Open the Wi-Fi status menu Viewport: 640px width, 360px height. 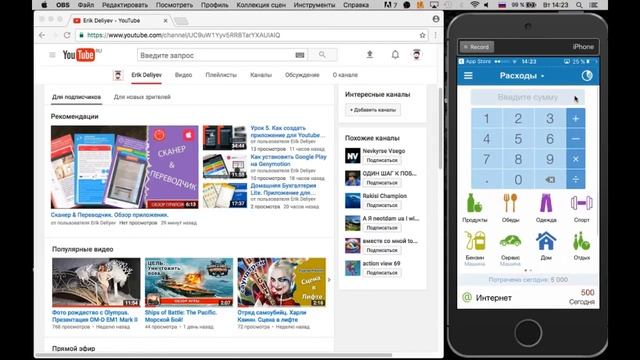474,5
